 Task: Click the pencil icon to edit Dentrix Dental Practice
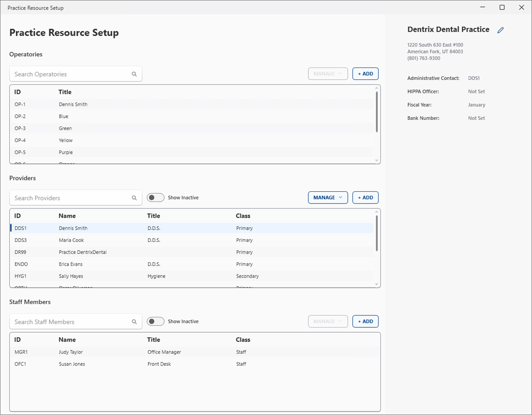pos(500,30)
